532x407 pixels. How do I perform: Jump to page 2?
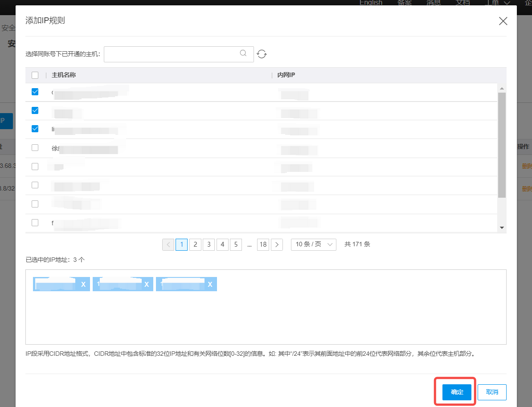196,244
